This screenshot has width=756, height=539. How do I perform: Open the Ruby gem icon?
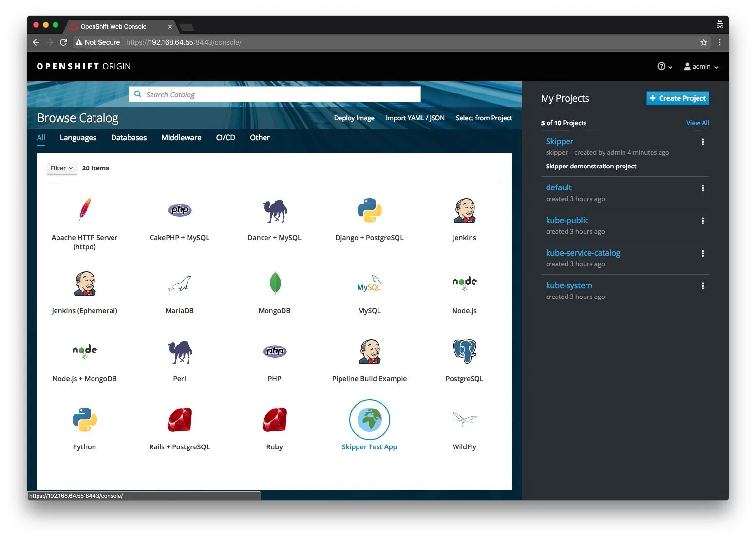[275, 420]
